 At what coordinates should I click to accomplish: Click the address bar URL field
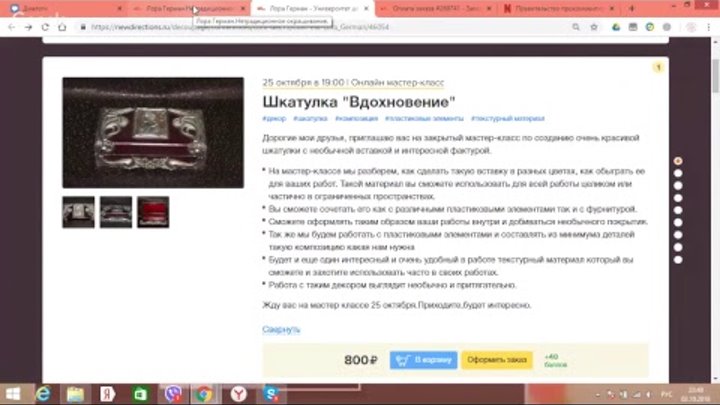321,27
